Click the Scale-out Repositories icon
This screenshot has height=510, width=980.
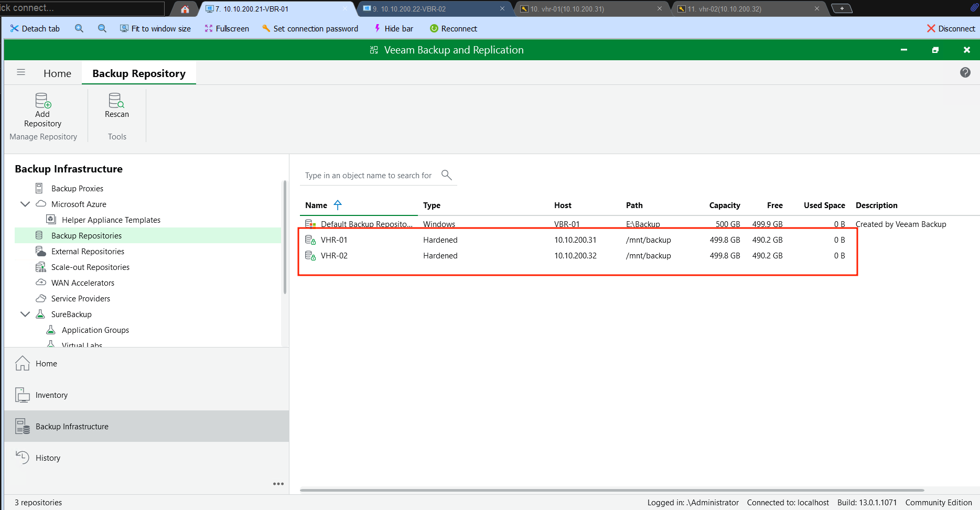(x=40, y=267)
